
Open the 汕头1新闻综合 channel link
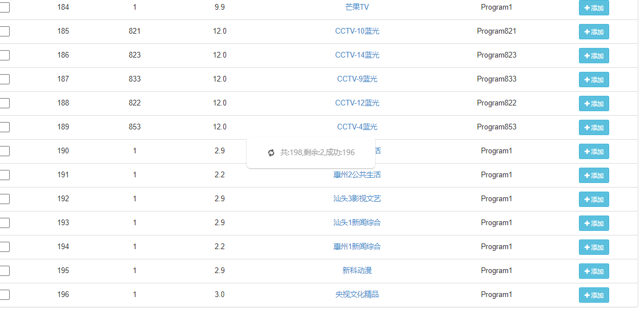(x=357, y=222)
